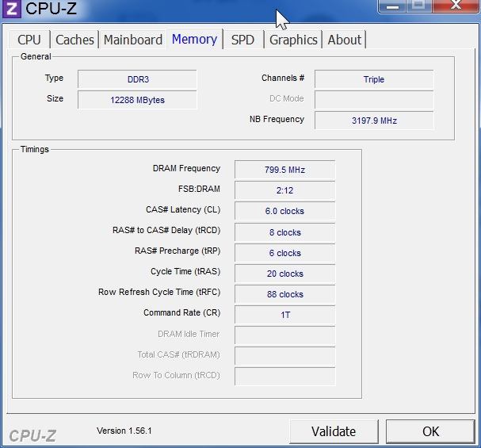Click the 'Cycle Time (tRAS)' label
The image size is (481, 448).
(x=185, y=271)
